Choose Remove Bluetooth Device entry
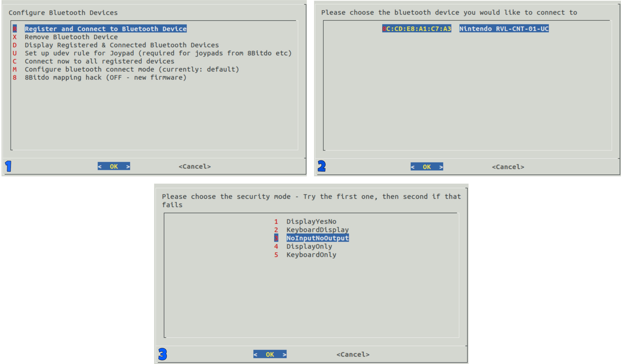621x364 pixels. (71, 37)
